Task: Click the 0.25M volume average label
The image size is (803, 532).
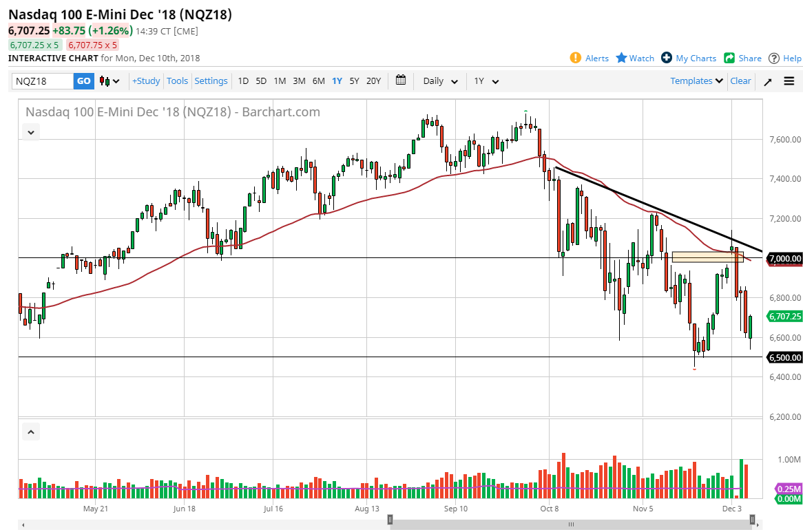Action: pyautogui.click(x=789, y=489)
